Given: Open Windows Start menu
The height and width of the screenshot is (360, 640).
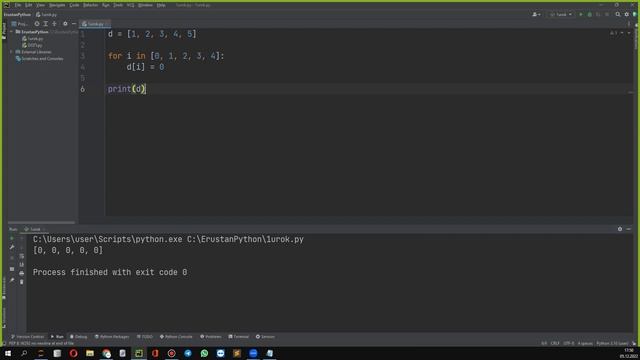Looking at the screenshot, I should [x=8, y=353].
